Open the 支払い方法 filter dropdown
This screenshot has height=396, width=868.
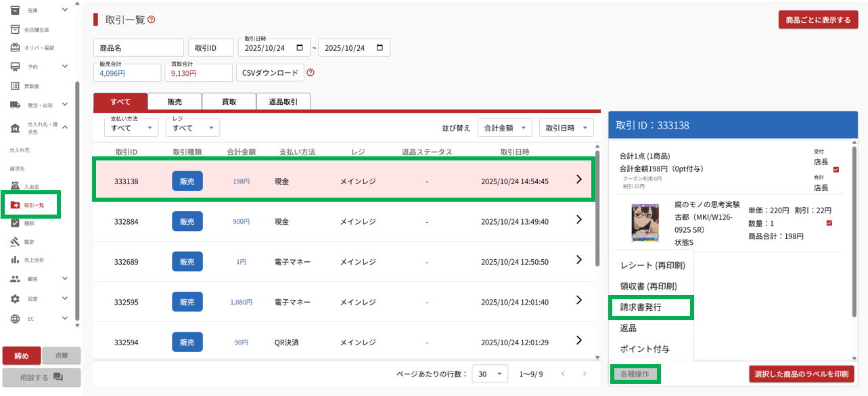click(x=131, y=127)
